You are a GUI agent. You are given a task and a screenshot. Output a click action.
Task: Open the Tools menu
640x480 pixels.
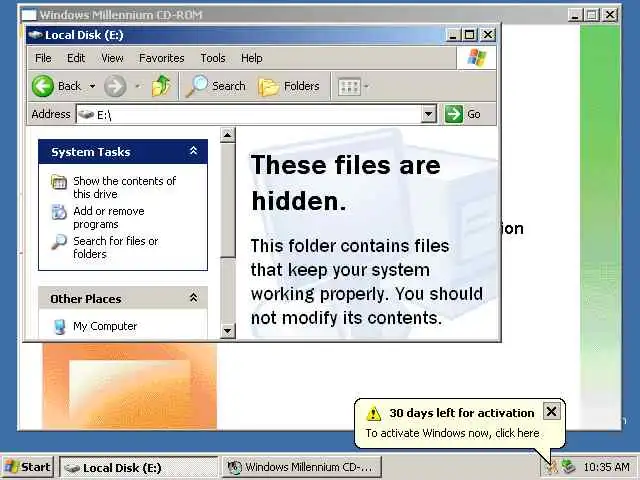213,58
